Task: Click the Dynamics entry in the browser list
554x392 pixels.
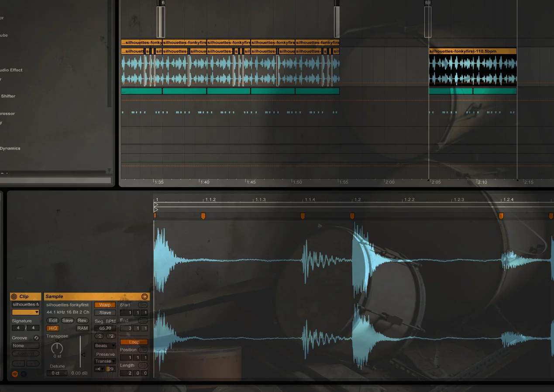Action: coord(10,148)
